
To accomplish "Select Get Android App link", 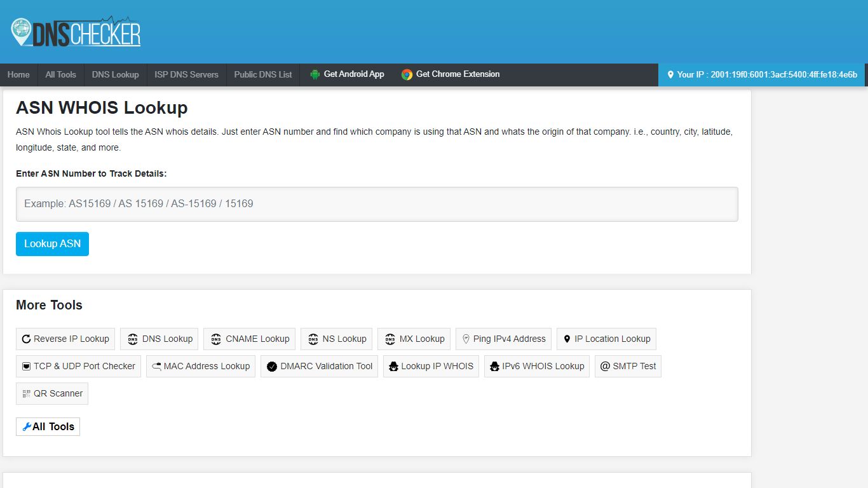I will [347, 74].
